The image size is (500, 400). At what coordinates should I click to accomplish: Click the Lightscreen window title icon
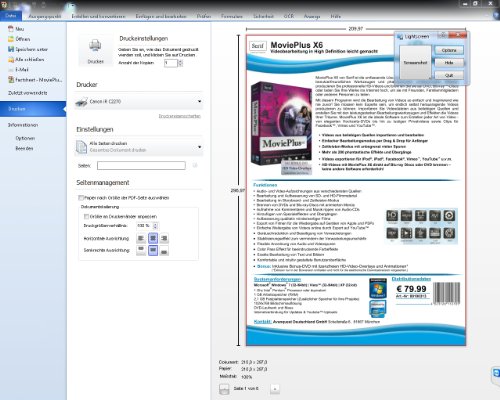click(400, 37)
